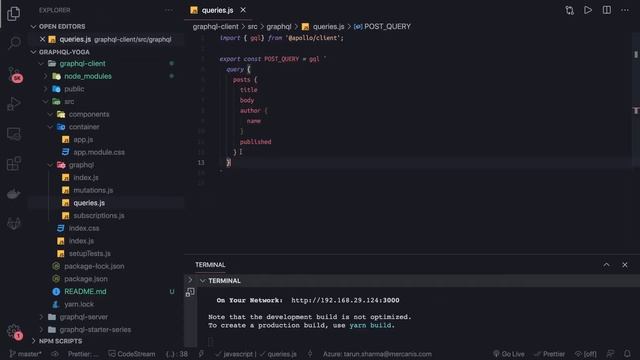This screenshot has height=360, width=640.
Task: Select the queries.js editor tab
Action: [x=218, y=10]
